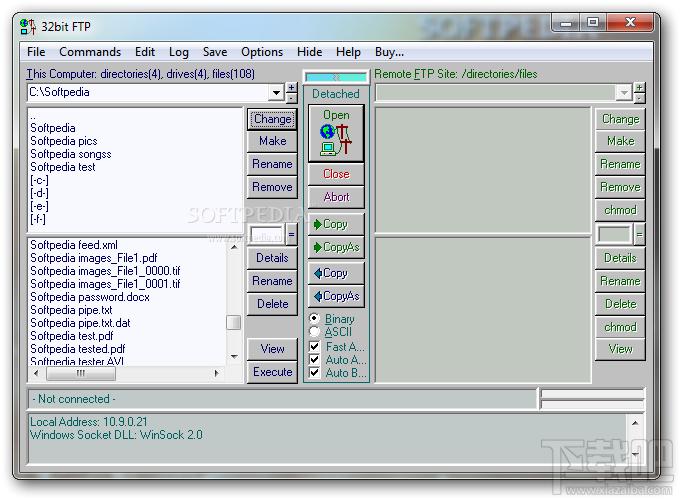This screenshot has height=500, width=681.
Task: Click the 32bit FTP title bar app icon
Action: pos(28,26)
